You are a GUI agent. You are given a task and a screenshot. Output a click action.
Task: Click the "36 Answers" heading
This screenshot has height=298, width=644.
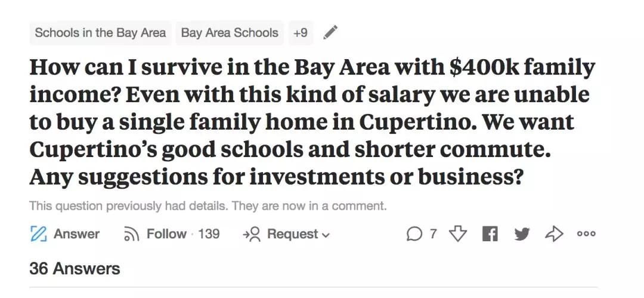coord(75,269)
